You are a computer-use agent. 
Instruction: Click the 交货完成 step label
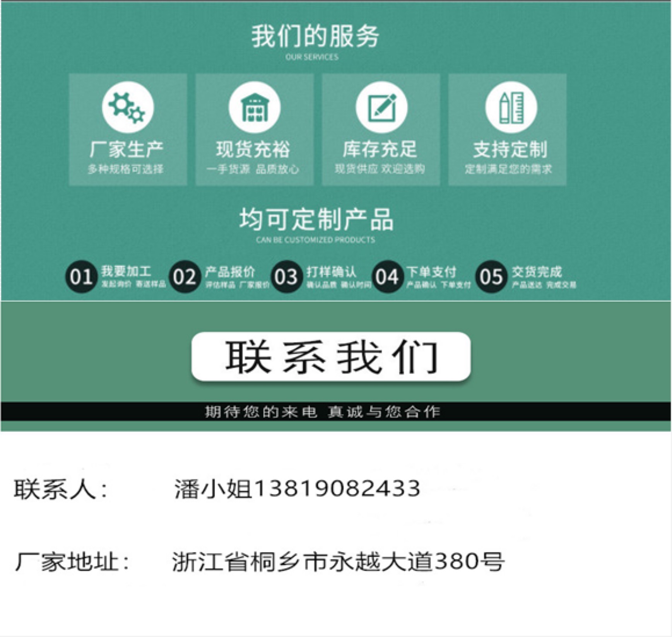(537, 272)
